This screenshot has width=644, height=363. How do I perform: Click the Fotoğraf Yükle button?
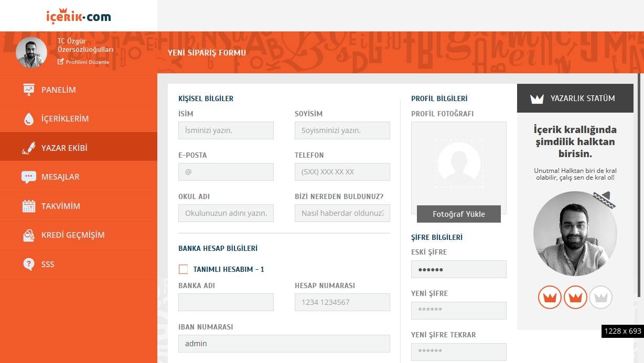click(x=458, y=214)
